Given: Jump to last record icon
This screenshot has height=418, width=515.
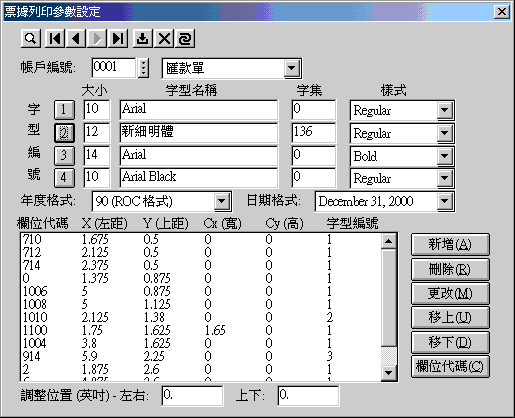Looking at the screenshot, I should click(118, 39).
